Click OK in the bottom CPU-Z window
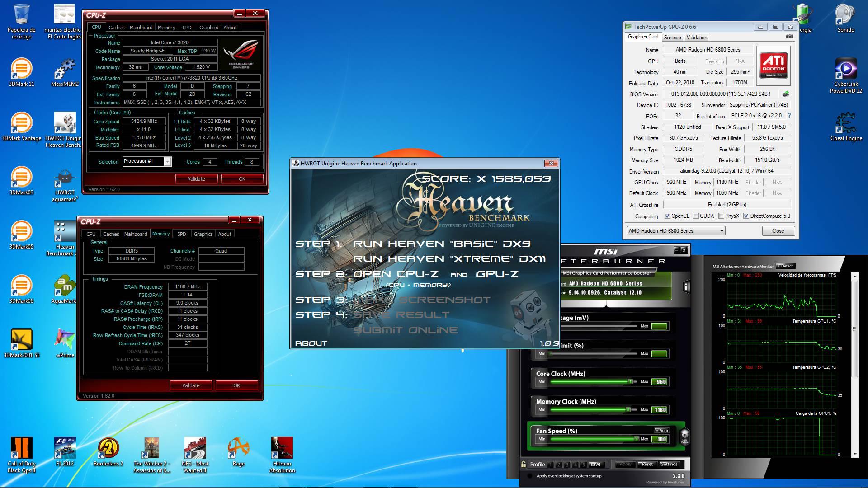Screen dimensions: 868x488 pyautogui.click(x=236, y=385)
